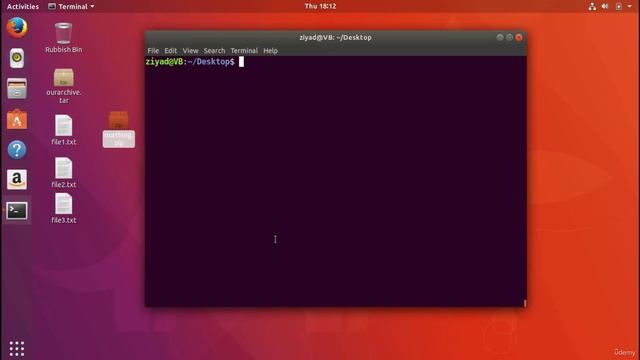This screenshot has width=640, height=360.
Task: Open the Terminal app menu in top bar
Action: [71, 6]
